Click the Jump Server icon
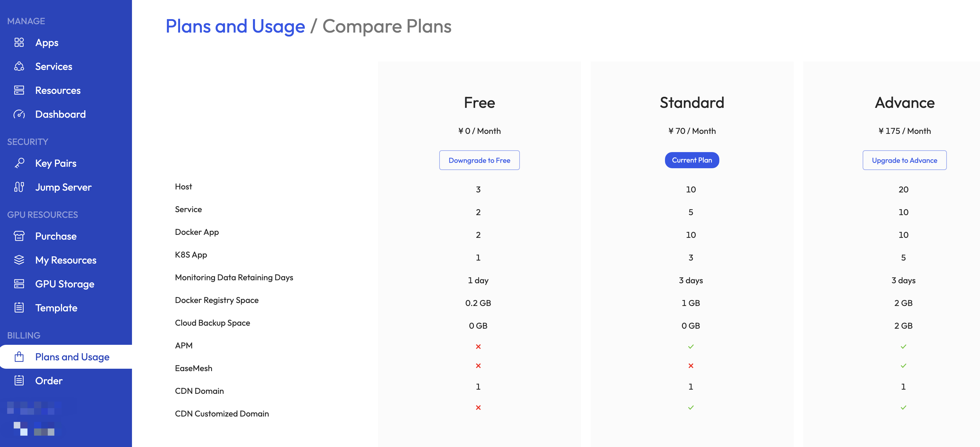Screen dimensions: 980x447 pos(19,187)
